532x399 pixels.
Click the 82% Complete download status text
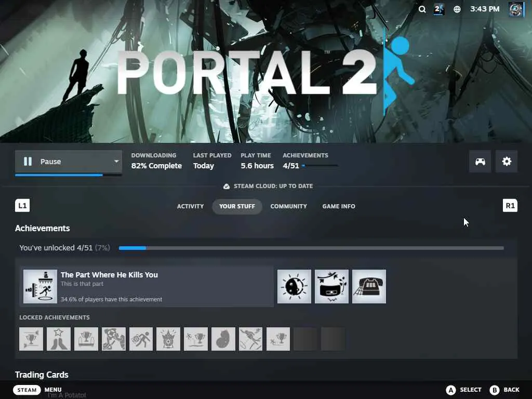point(156,166)
